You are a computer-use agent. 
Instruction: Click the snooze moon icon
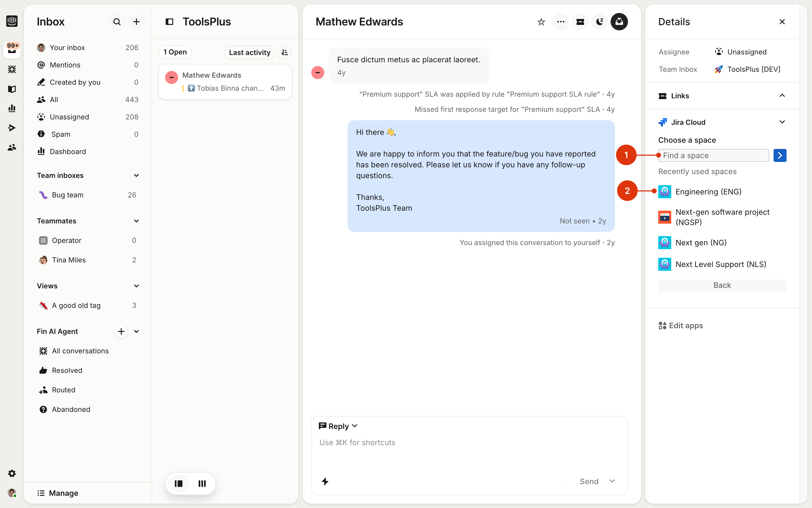point(600,22)
